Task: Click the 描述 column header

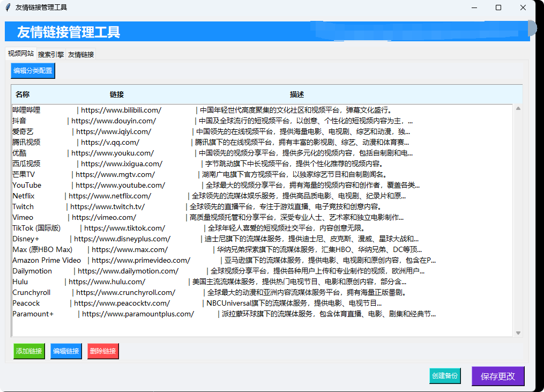Action: pos(296,94)
